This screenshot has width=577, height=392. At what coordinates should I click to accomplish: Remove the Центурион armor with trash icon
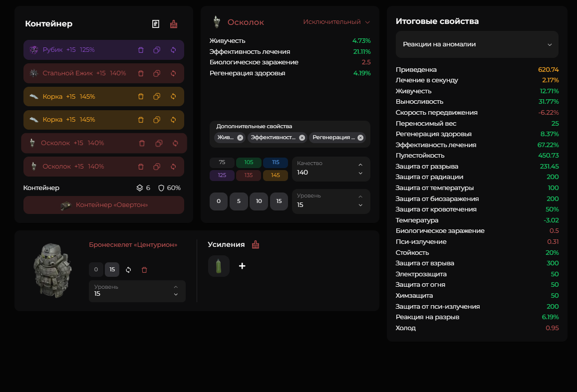144,270
